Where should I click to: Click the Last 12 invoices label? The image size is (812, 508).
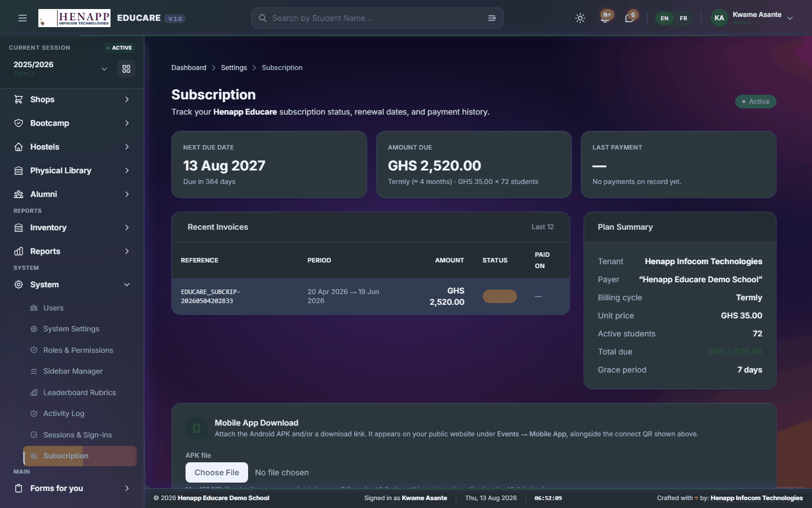542,227
